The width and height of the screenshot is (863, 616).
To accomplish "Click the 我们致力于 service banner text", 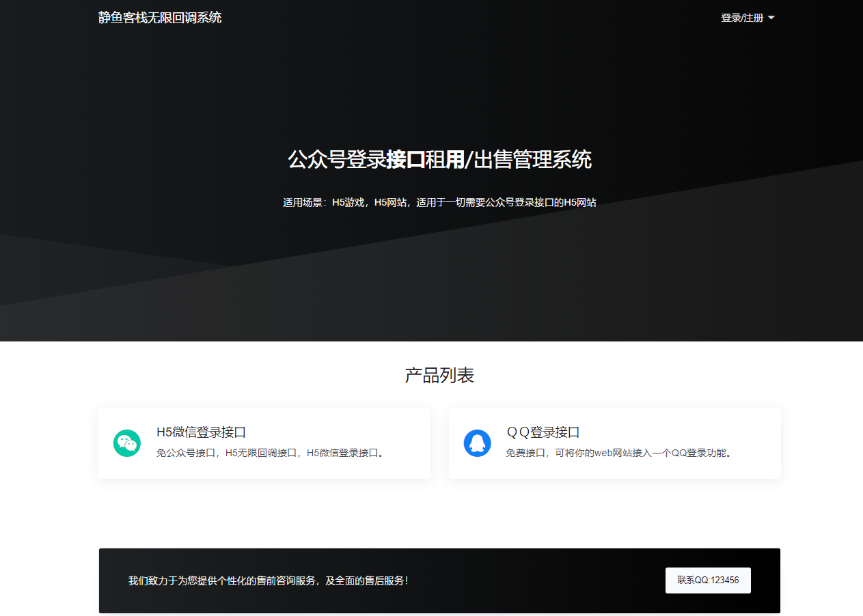I will (269, 581).
